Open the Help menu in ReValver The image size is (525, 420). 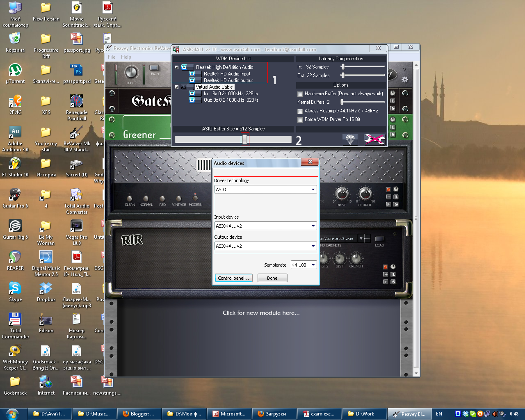(x=126, y=57)
